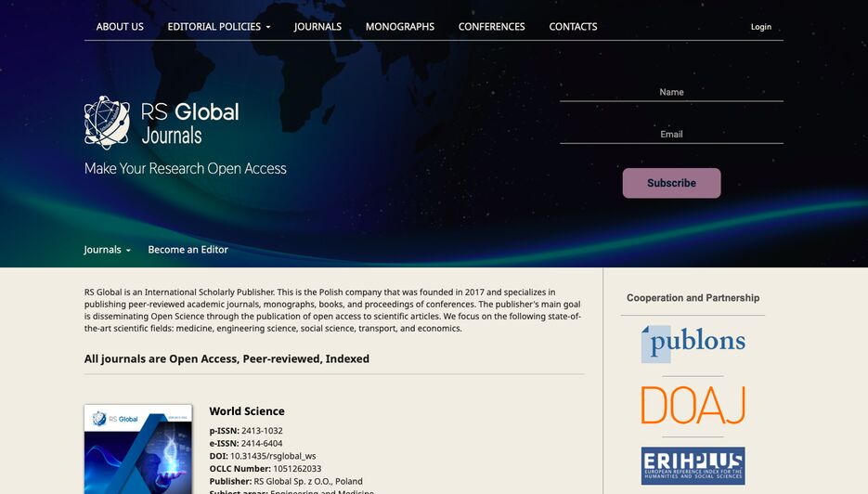Click the World Science cover thumbnail
The width and height of the screenshot is (868, 494).
pyautogui.click(x=137, y=449)
